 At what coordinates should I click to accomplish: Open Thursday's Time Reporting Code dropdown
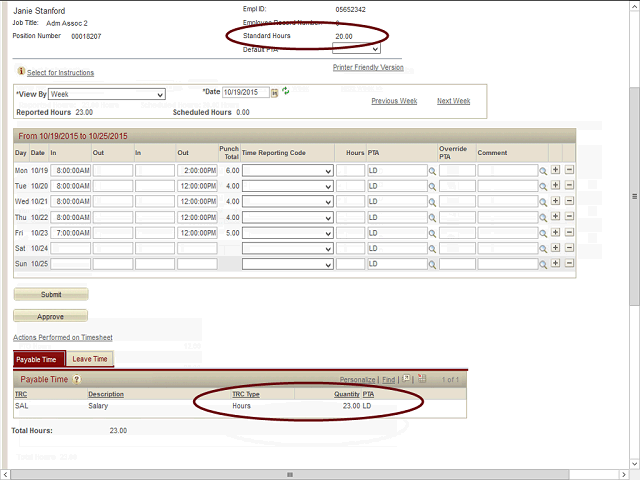[288, 217]
